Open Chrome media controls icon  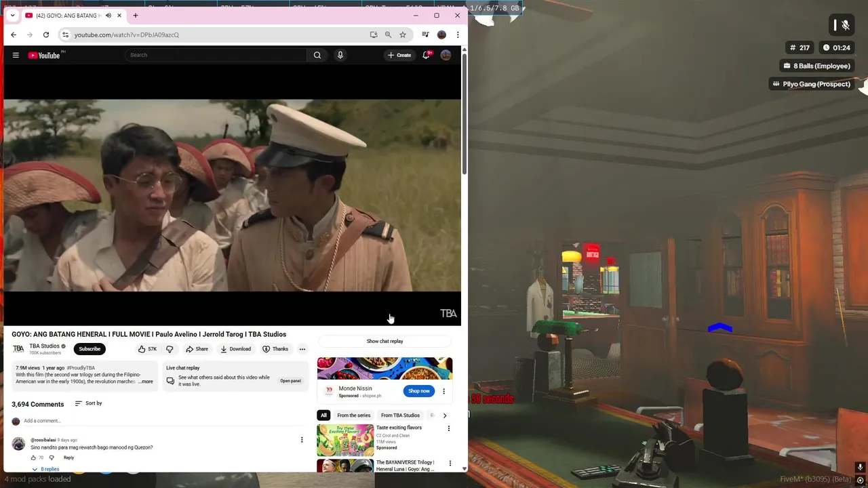[425, 35]
